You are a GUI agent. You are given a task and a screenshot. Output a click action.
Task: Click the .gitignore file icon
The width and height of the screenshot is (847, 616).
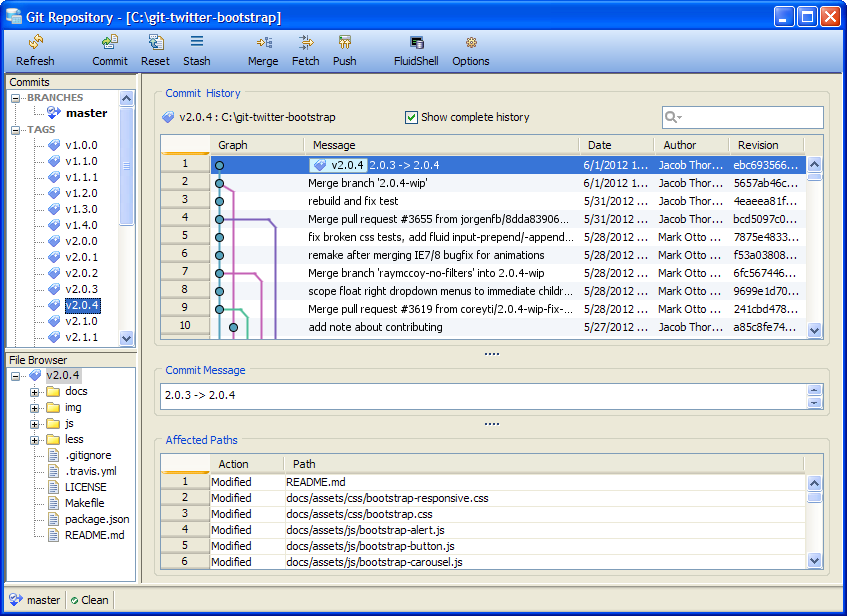coord(53,455)
